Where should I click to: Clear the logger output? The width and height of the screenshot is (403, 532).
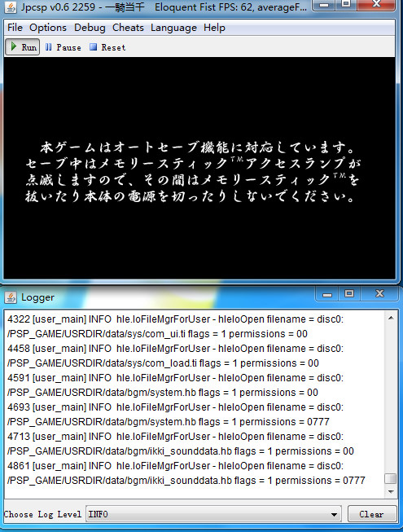coord(372,514)
